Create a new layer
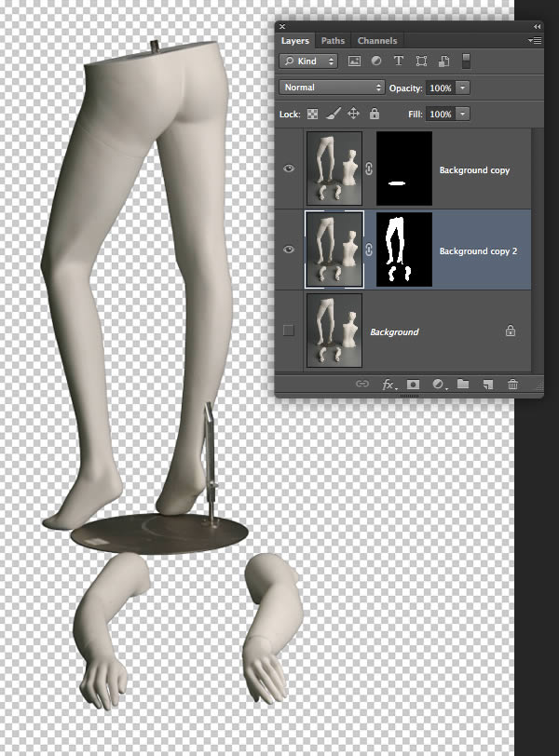Image resolution: width=559 pixels, height=756 pixels. click(x=487, y=384)
